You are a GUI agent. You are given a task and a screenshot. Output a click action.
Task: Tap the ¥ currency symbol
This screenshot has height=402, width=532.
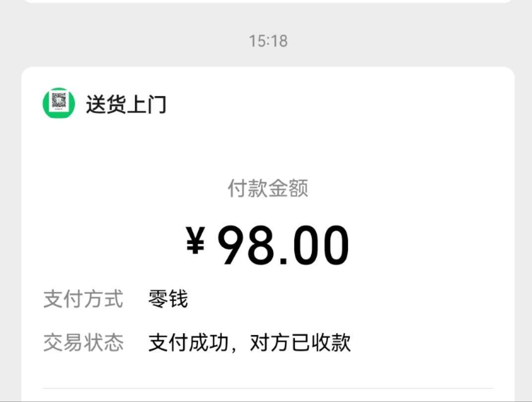coord(196,240)
